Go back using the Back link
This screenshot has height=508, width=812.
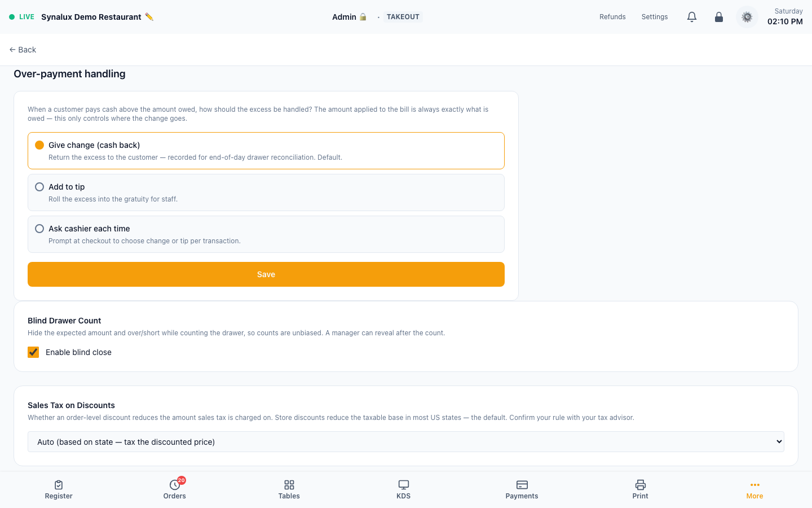[23, 50]
